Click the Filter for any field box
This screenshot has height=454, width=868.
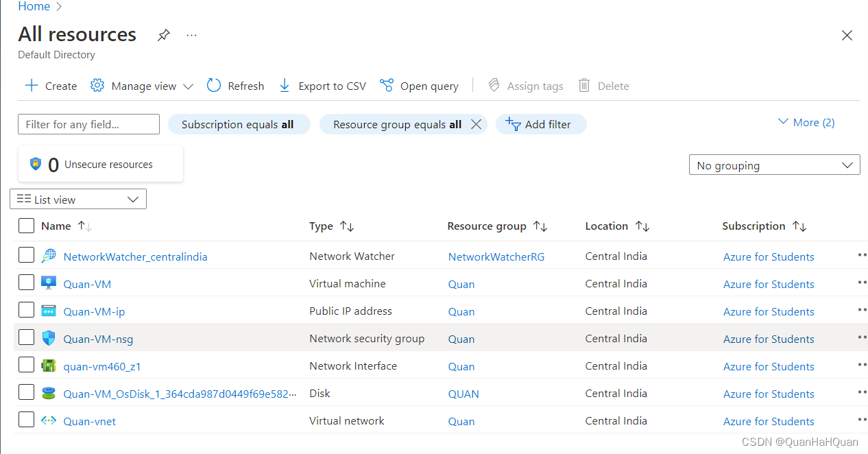(x=88, y=124)
